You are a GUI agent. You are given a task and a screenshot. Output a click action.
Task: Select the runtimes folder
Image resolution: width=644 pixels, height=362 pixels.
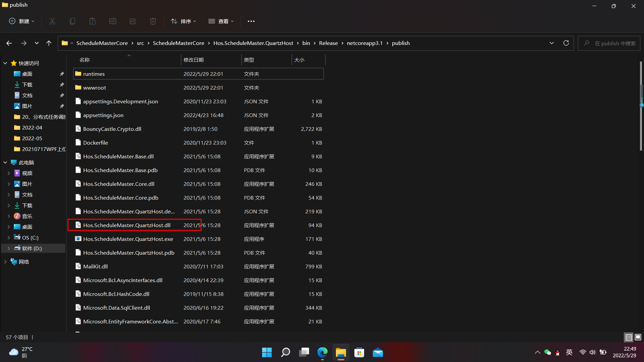pyautogui.click(x=198, y=74)
